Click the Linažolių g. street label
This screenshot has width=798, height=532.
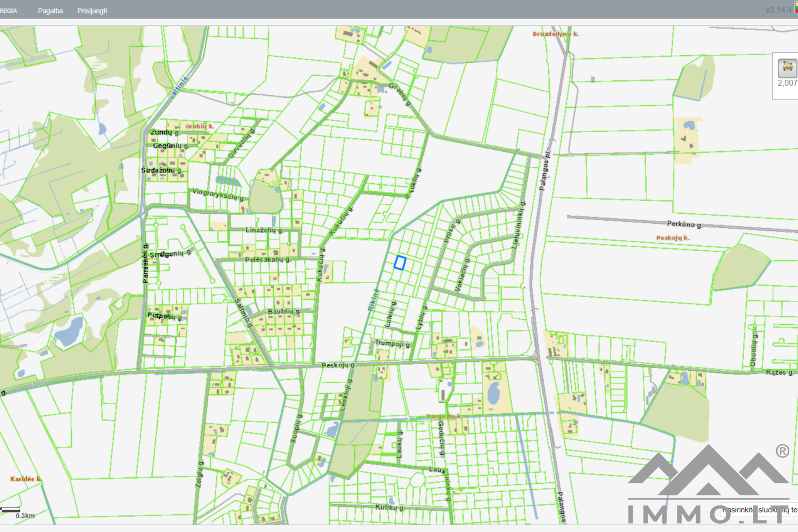[x=265, y=230]
